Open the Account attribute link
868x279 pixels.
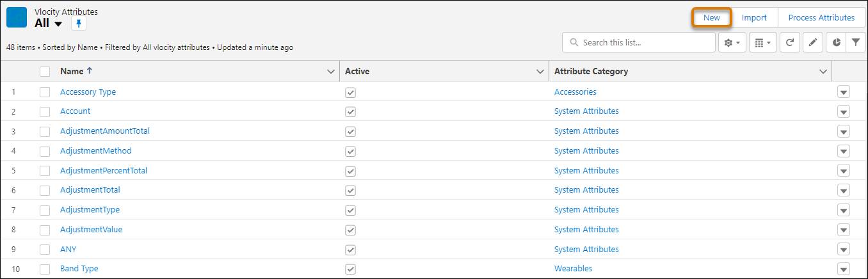tap(75, 111)
